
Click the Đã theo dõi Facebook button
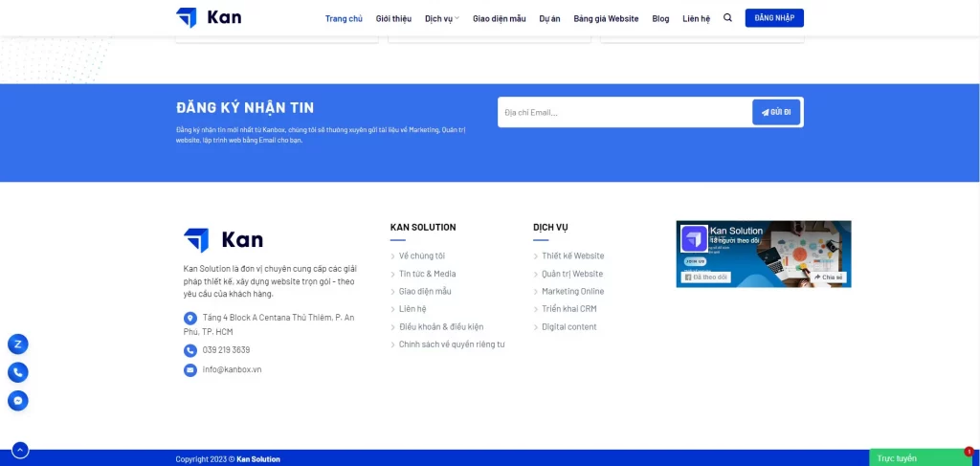pos(705,277)
